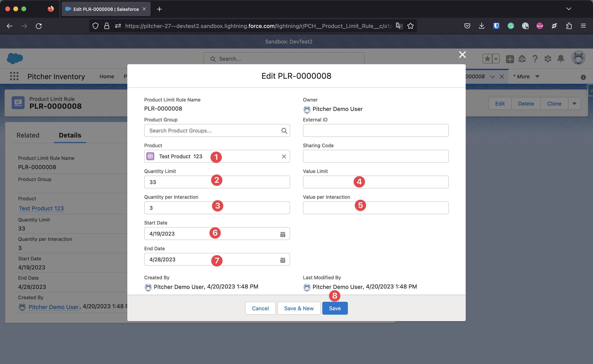Open the Test Product 123 link
This screenshot has height=364, width=593.
point(41,208)
